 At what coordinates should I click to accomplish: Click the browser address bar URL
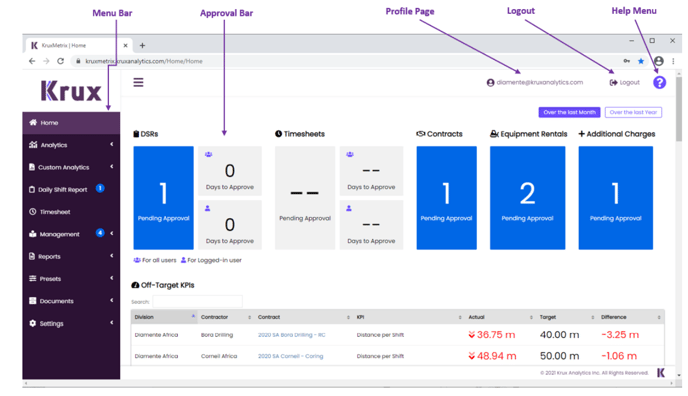click(144, 61)
